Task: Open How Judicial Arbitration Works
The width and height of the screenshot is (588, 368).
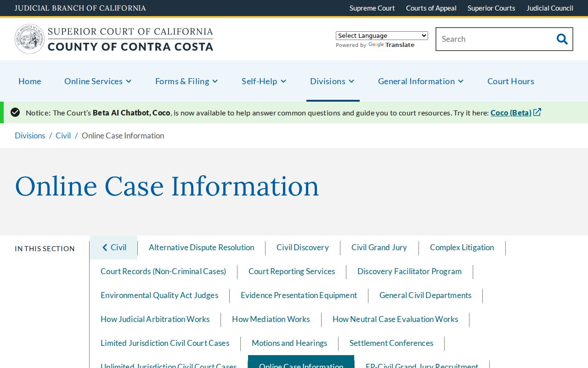Action: coord(155,319)
